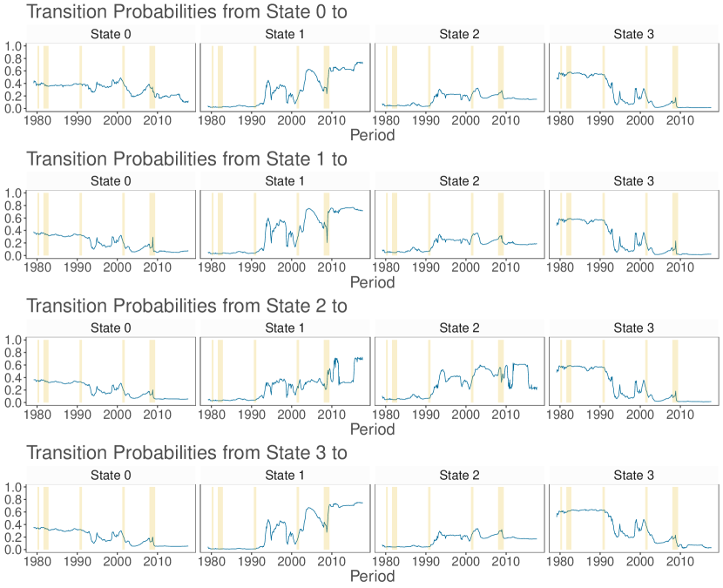Click Period axis label under from-State-0 chart
This screenshot has width=723, height=588.
click(372, 136)
